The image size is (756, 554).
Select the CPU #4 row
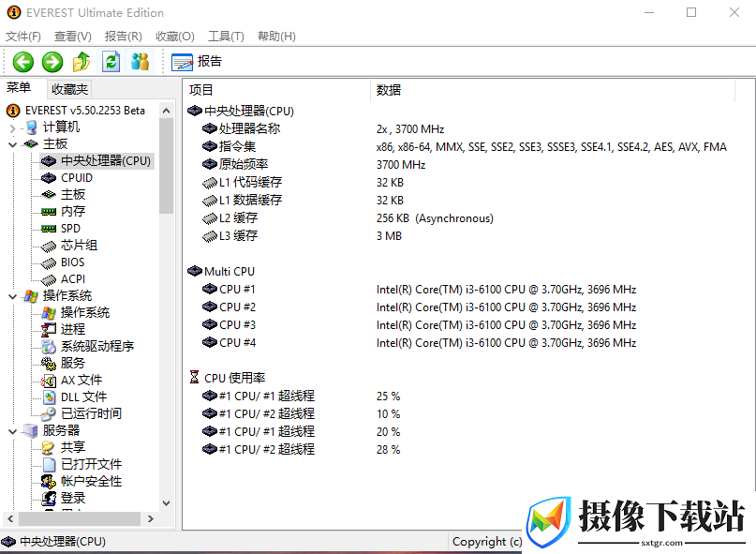coord(467,343)
